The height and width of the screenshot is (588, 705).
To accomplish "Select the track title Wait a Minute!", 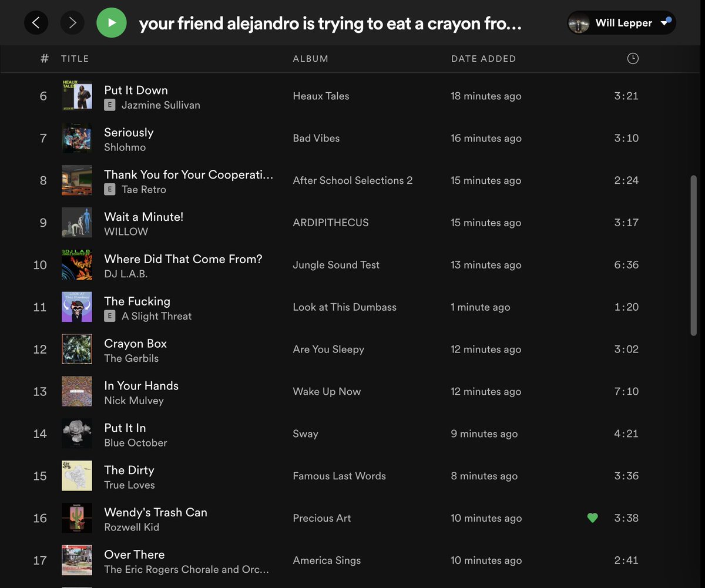I will coord(144,217).
